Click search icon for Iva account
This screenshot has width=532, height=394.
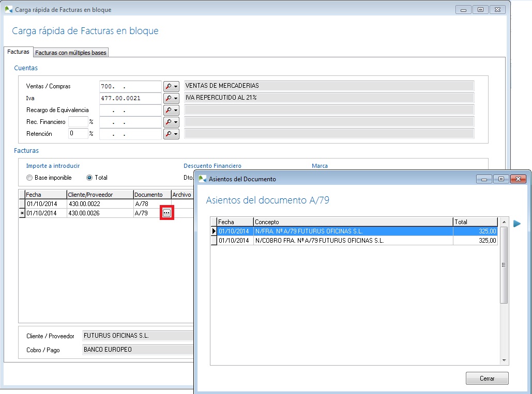pos(169,98)
